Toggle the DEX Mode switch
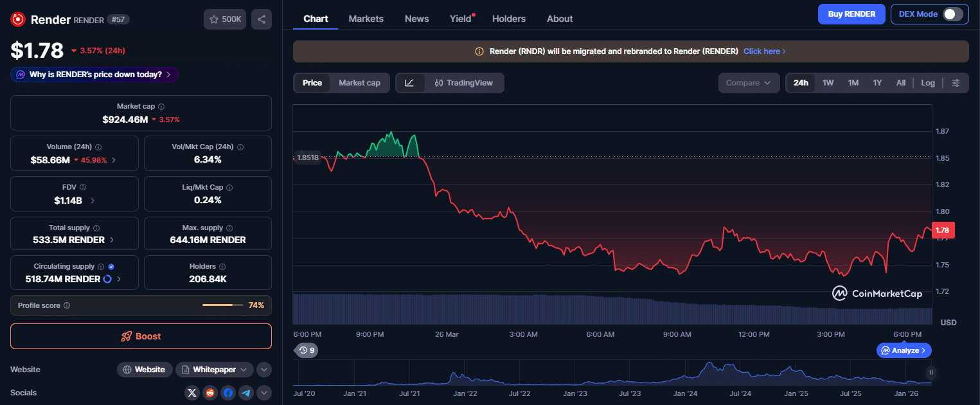This screenshot has height=405, width=980. click(x=953, y=14)
